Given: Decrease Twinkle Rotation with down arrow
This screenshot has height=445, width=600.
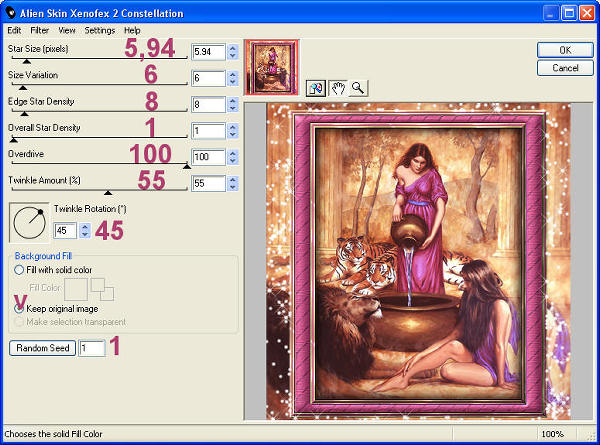Looking at the screenshot, I should point(85,235).
